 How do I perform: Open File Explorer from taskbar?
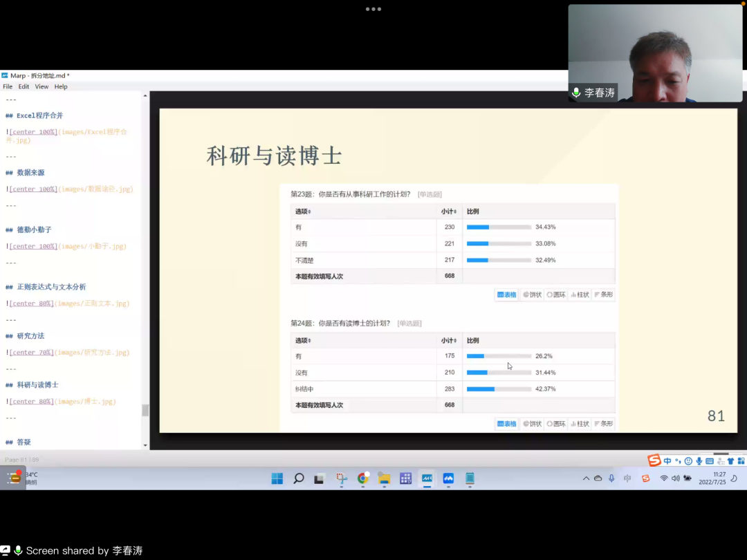tap(385, 478)
